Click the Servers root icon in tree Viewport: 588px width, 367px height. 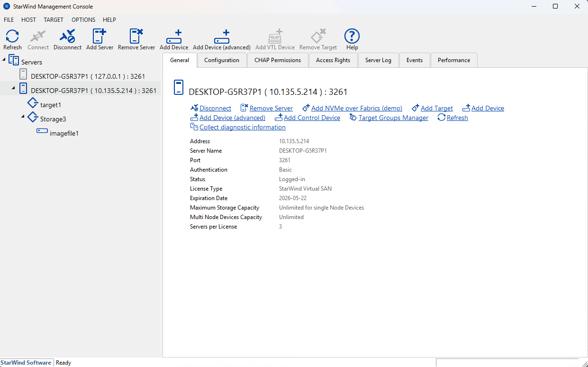(x=14, y=61)
